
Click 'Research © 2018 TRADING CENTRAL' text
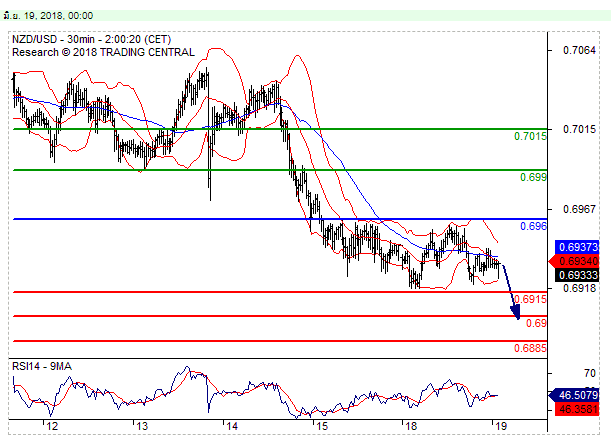click(103, 52)
